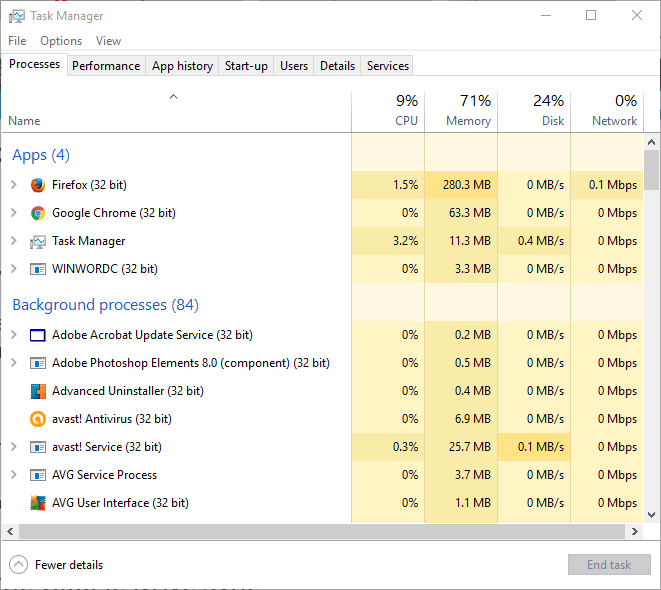Open the File menu
The width and height of the screenshot is (661, 590).
coord(17,41)
